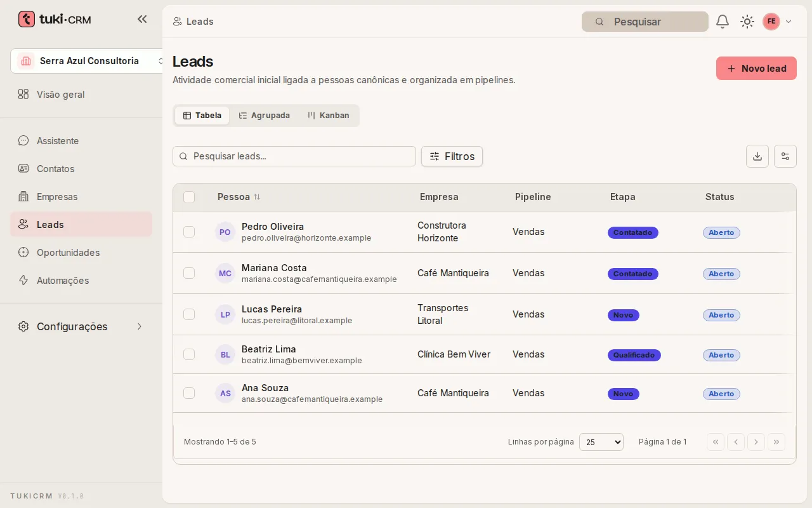Image resolution: width=812 pixels, height=508 pixels.
Task: Open Oportunidades in sidebar
Action: coord(81,253)
